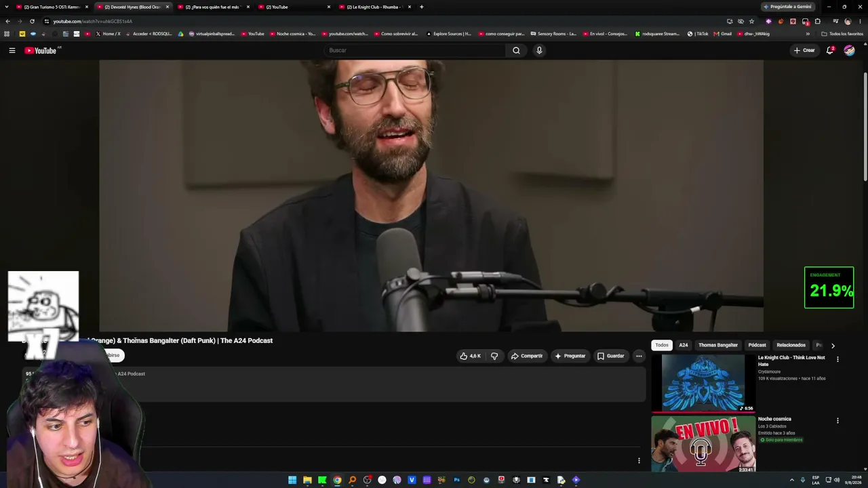This screenshot has height=488, width=868.
Task: Open the Home / X bookmark
Action: click(x=108, y=33)
